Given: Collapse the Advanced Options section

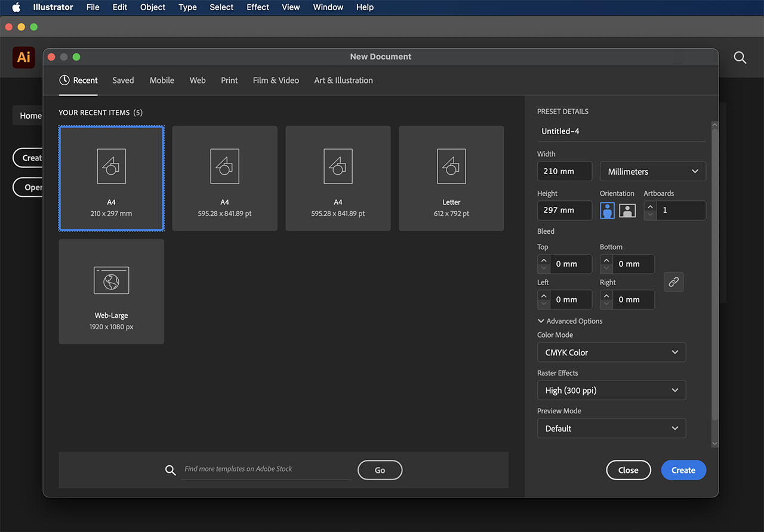Looking at the screenshot, I should point(570,321).
